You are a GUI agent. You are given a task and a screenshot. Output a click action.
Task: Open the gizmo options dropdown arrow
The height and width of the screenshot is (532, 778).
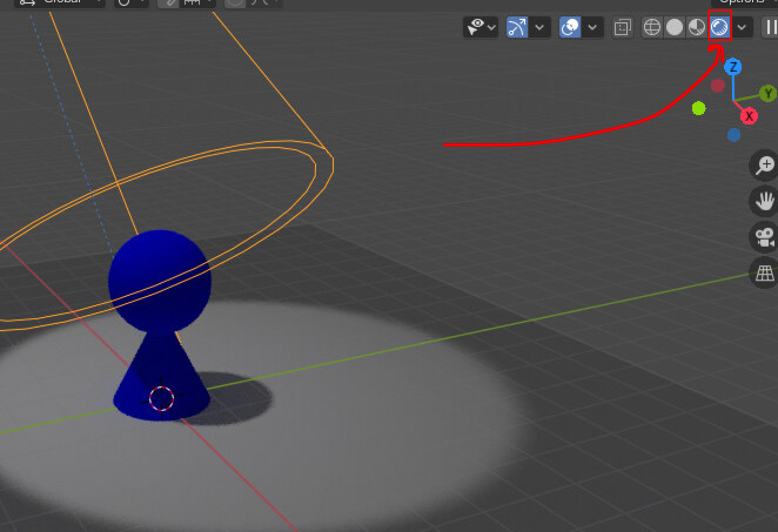(539, 27)
